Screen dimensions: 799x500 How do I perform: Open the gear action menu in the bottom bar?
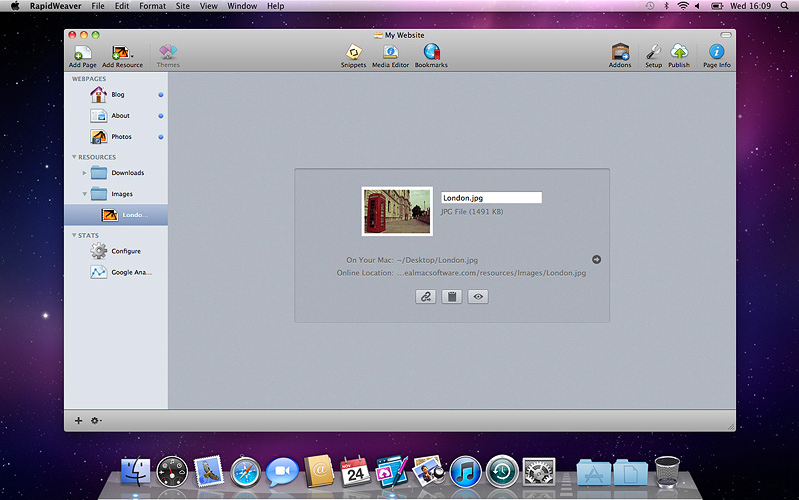point(96,421)
